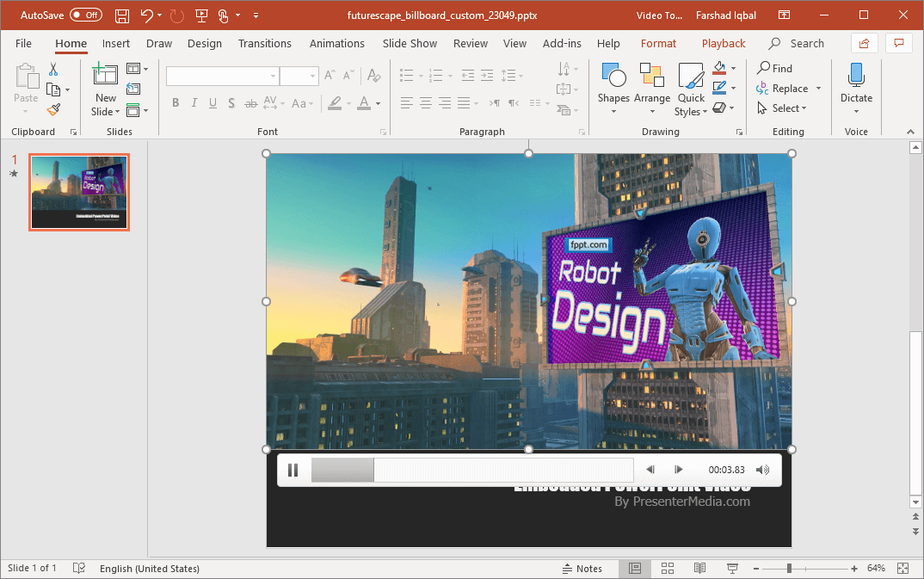Mute the video volume speaker icon

point(762,470)
